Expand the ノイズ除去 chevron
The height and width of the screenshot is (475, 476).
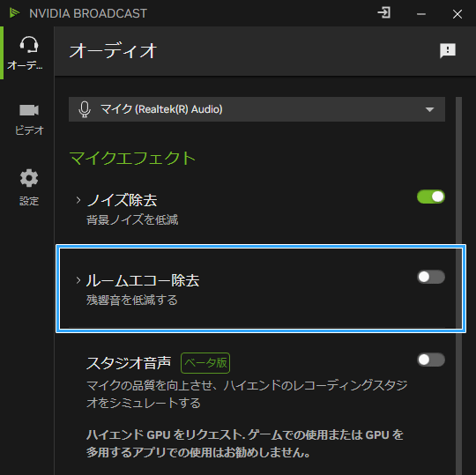point(78,200)
